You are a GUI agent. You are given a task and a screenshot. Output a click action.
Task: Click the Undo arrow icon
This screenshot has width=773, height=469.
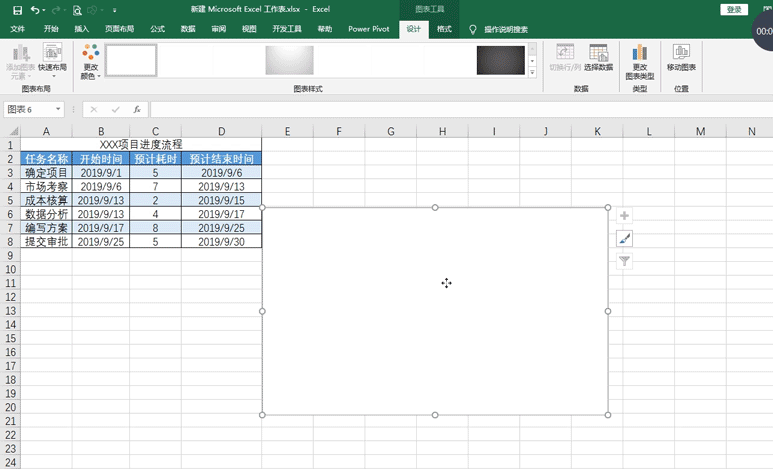click(36, 9)
